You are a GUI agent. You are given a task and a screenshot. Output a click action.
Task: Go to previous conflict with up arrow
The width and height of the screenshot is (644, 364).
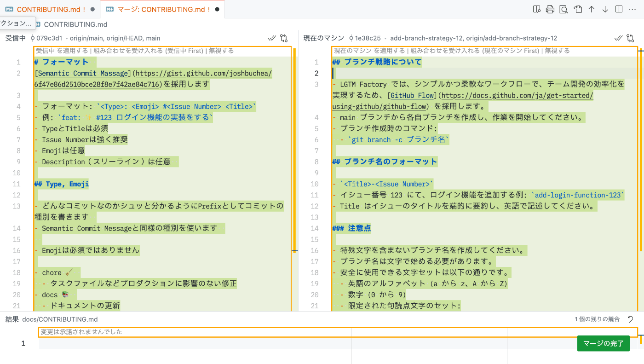[x=592, y=9]
